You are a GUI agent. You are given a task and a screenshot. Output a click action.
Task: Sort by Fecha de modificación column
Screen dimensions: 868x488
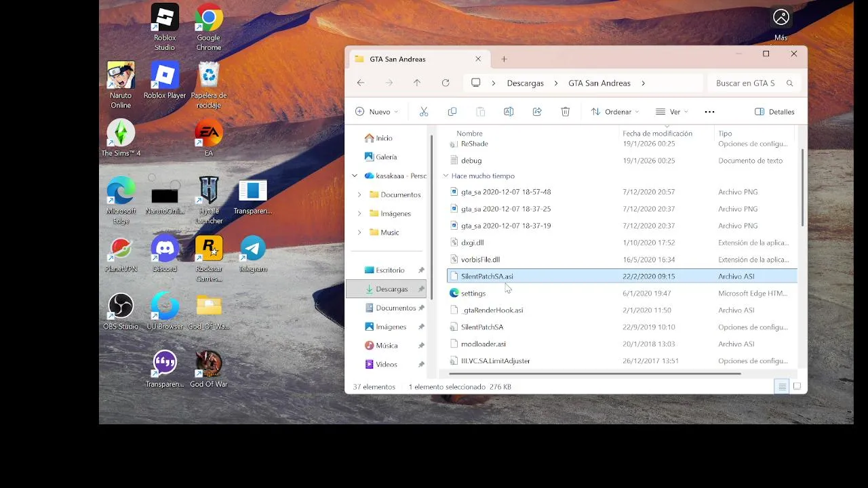coord(657,134)
